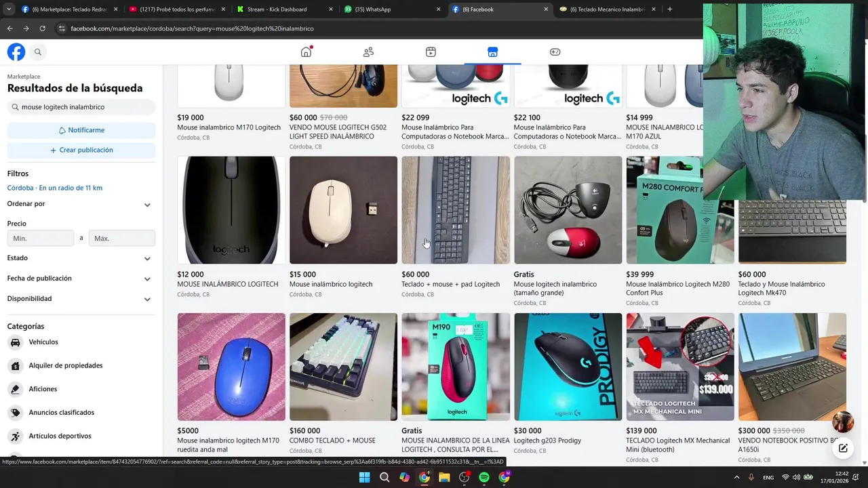Click the browser address bar URL
The image size is (868, 488).
(x=192, y=28)
